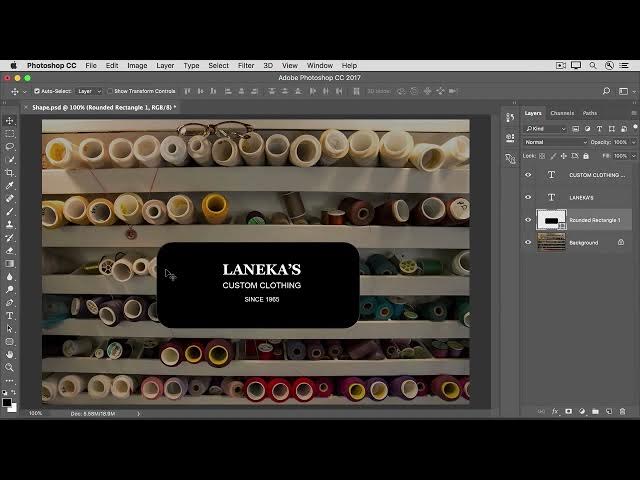
Task: Enable Show Transform Controls checkbox
Action: point(110,91)
